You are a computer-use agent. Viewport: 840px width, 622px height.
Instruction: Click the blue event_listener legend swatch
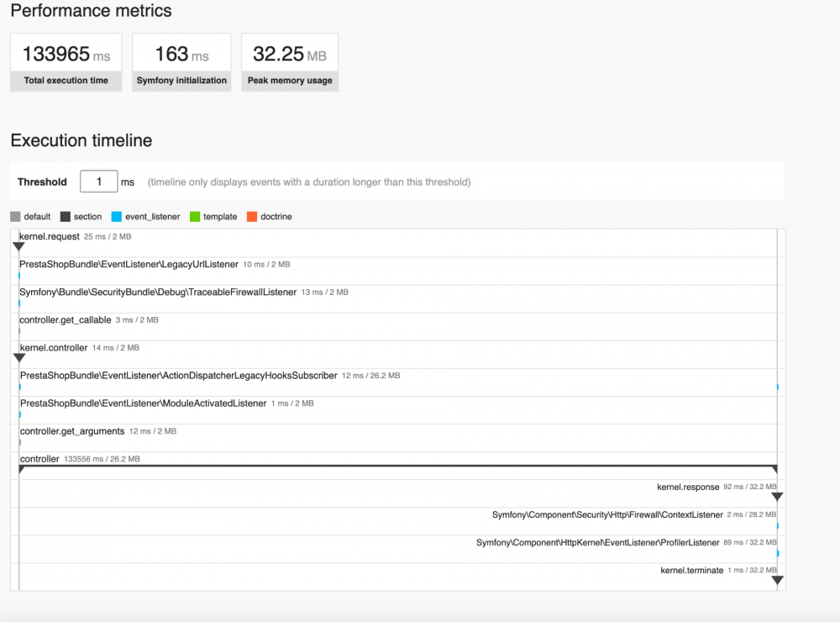click(x=116, y=217)
